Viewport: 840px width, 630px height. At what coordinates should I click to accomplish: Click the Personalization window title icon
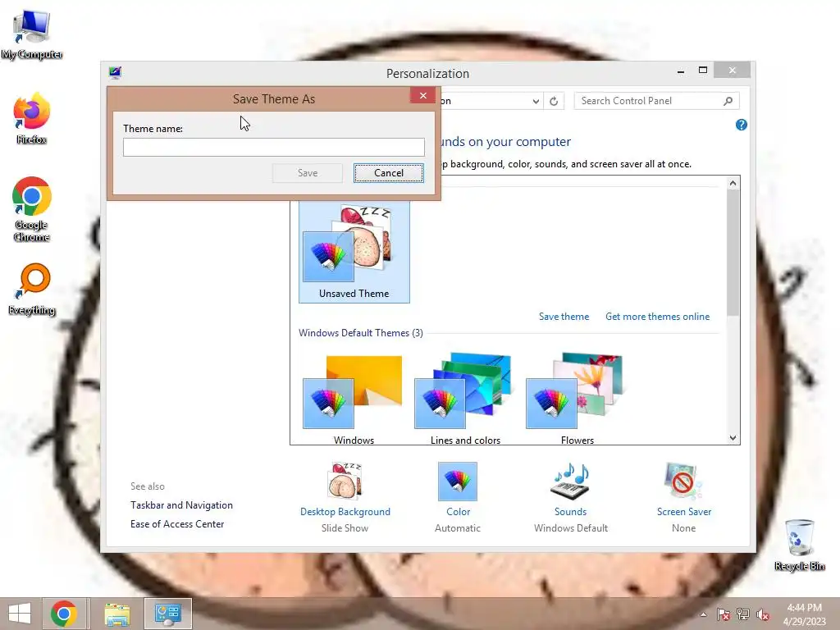point(115,72)
